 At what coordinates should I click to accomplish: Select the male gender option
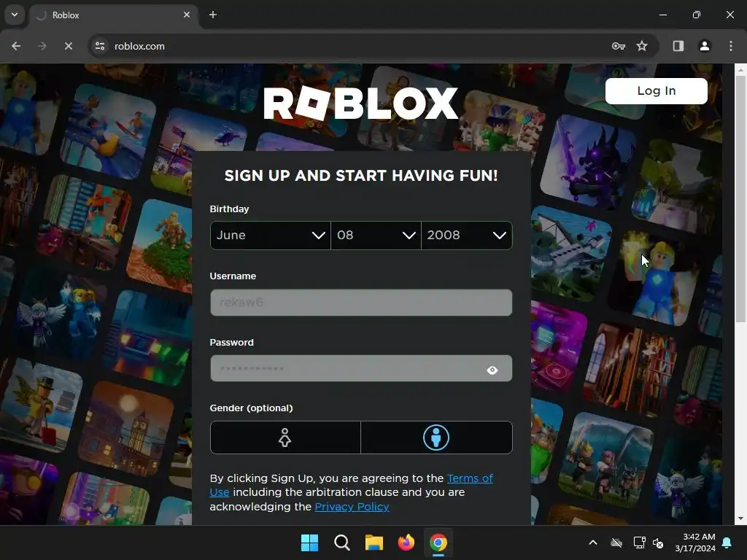[x=436, y=437]
